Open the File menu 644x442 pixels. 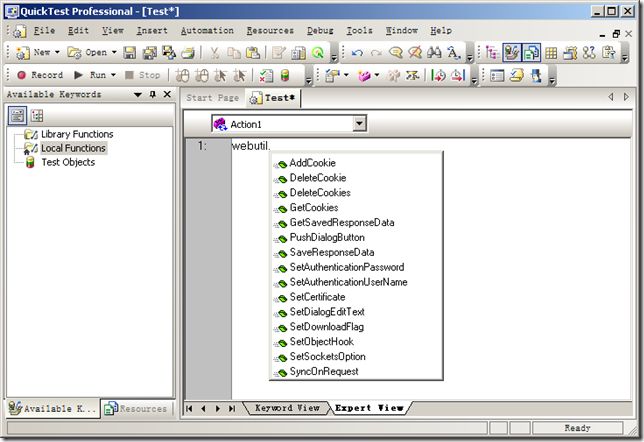tap(44, 30)
